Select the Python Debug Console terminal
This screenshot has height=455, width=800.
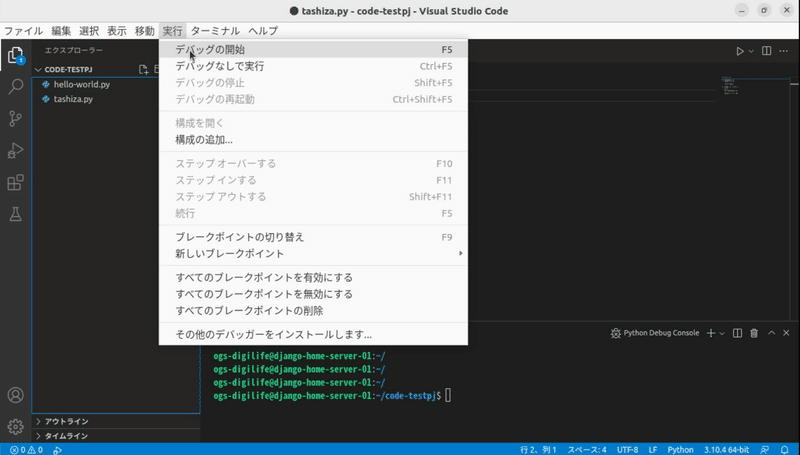click(655, 333)
